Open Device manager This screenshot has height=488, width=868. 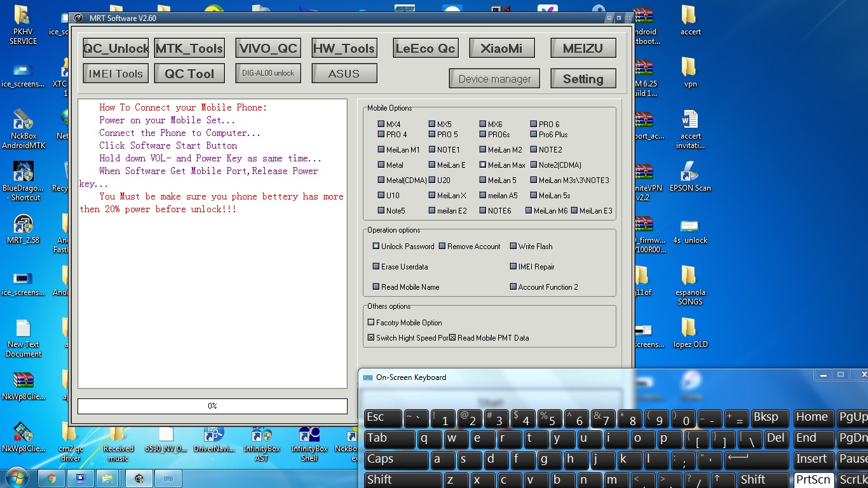tap(494, 79)
